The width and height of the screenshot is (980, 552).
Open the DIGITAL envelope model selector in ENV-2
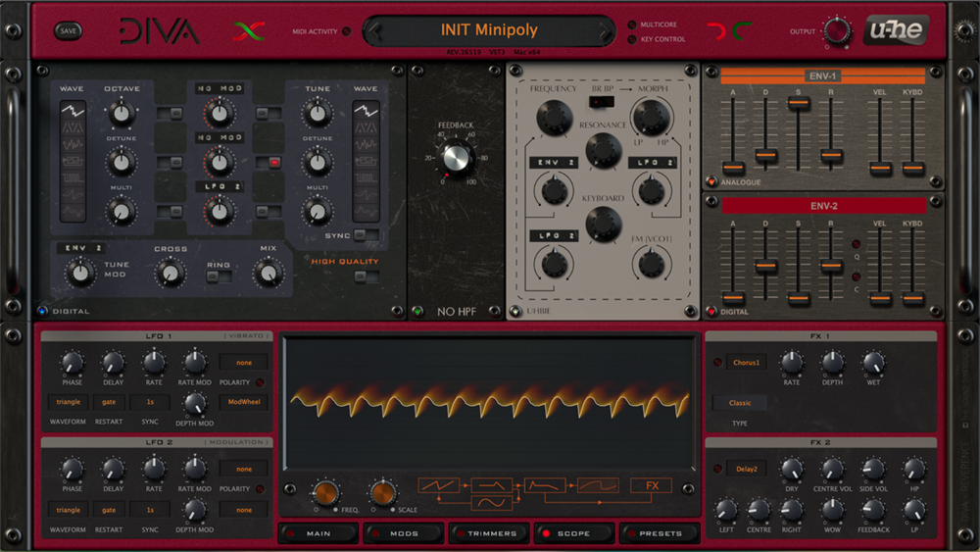[734, 312]
